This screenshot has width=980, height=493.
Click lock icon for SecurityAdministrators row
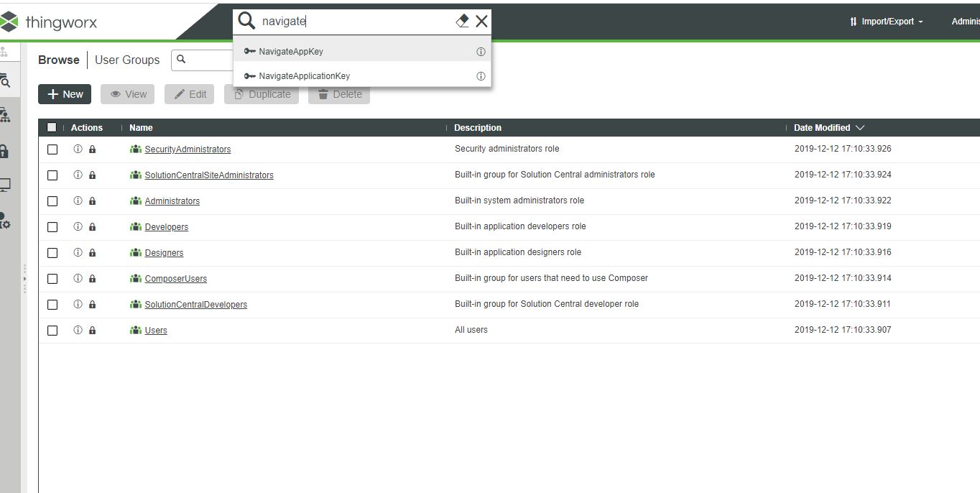coord(92,149)
